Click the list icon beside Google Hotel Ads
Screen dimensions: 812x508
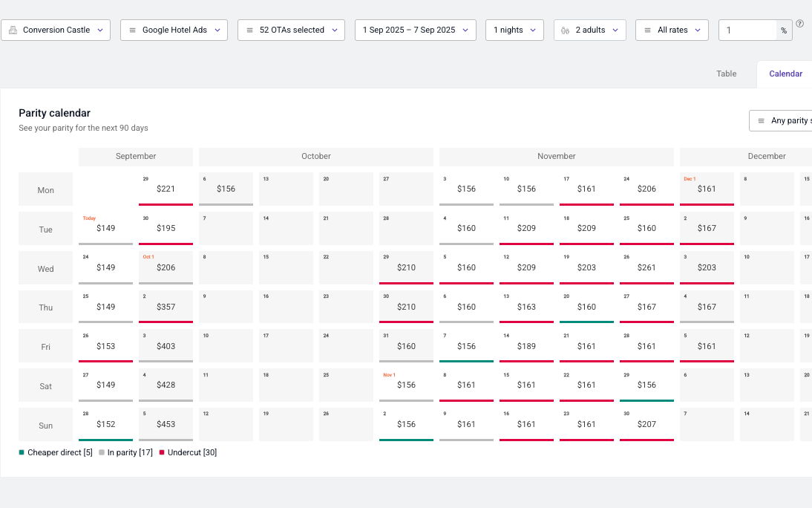click(x=132, y=30)
